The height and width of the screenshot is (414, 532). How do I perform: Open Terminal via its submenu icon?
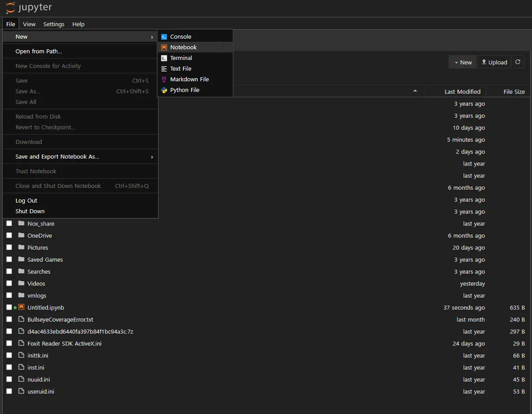pos(164,58)
